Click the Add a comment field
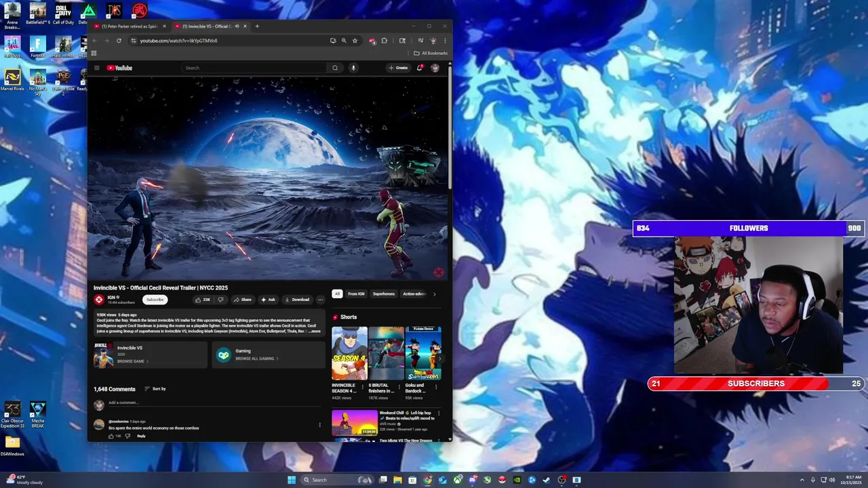This screenshot has height=488, width=868. (x=216, y=403)
